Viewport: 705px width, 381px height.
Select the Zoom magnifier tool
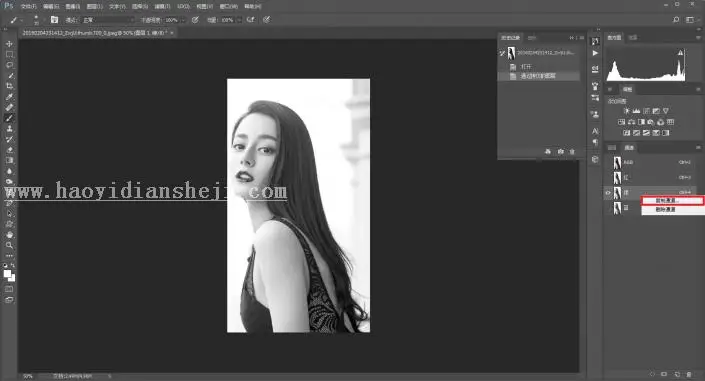[x=9, y=245]
